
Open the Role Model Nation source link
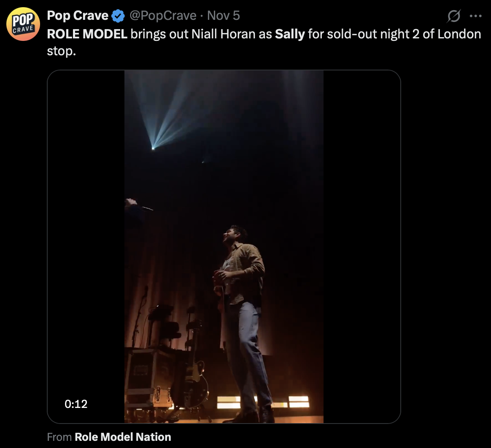pyautogui.click(x=123, y=437)
